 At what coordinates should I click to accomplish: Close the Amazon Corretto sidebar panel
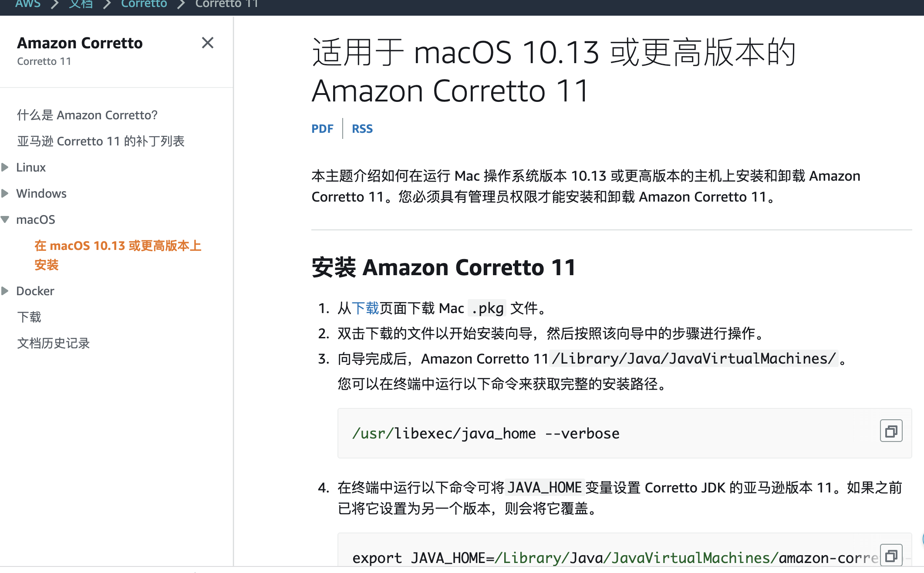[208, 43]
